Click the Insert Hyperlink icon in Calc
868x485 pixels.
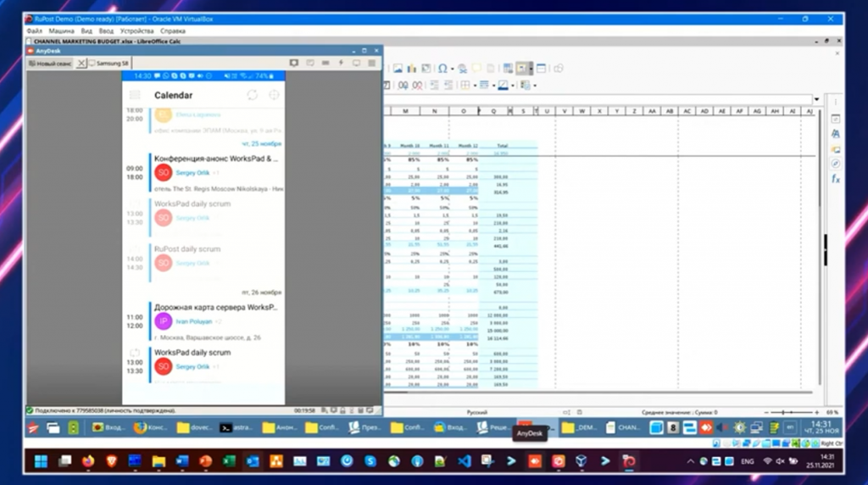(x=462, y=69)
